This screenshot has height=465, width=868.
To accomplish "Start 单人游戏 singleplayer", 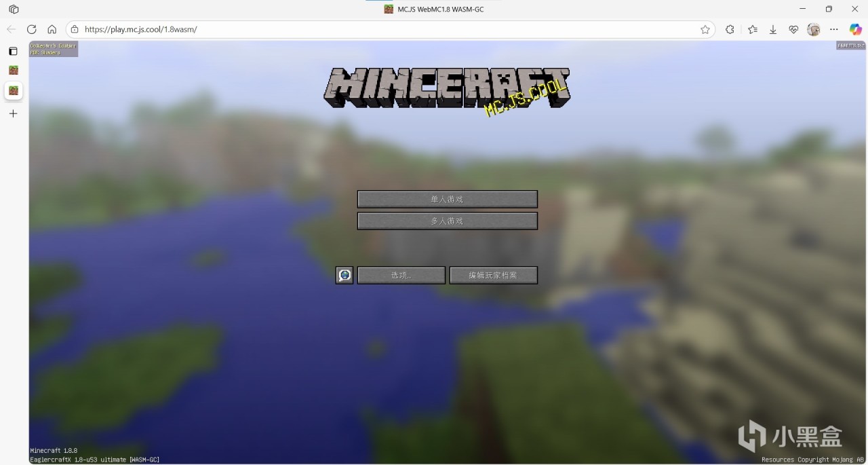I will [x=448, y=199].
